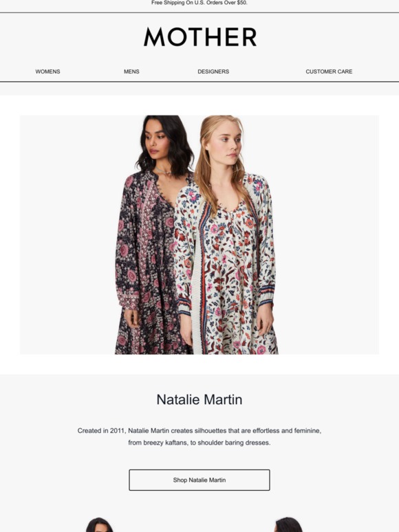The width and height of the screenshot is (399, 532).
Task: Click the MOTHER logo at the top
Action: point(200,36)
